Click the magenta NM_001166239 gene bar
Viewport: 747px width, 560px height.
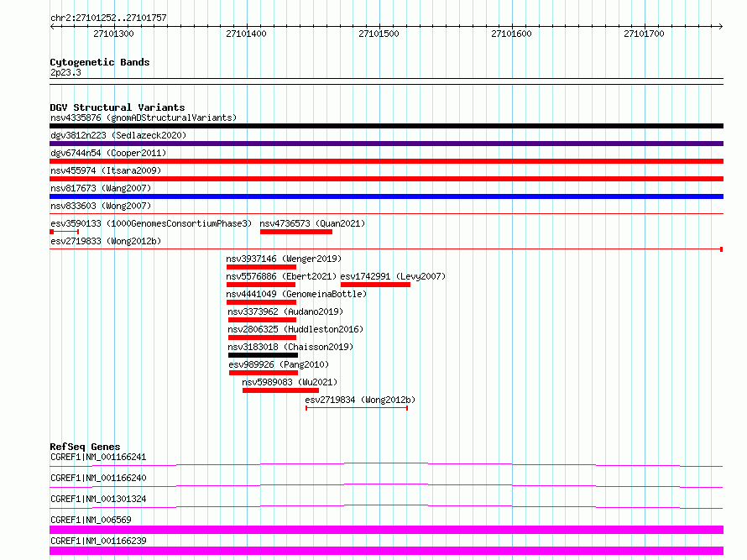coord(386,551)
